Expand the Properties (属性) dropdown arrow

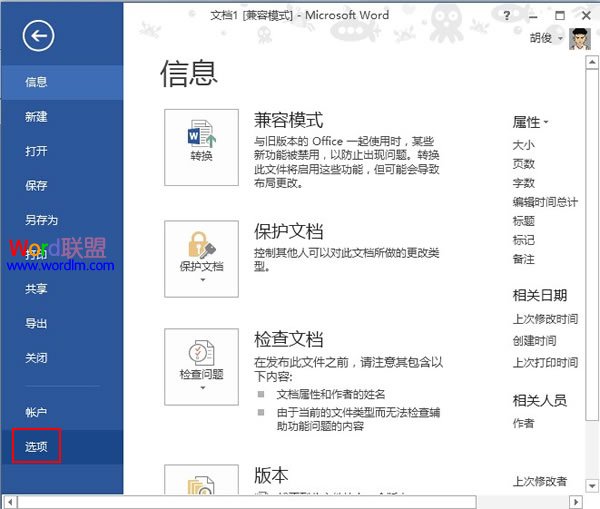[546, 123]
